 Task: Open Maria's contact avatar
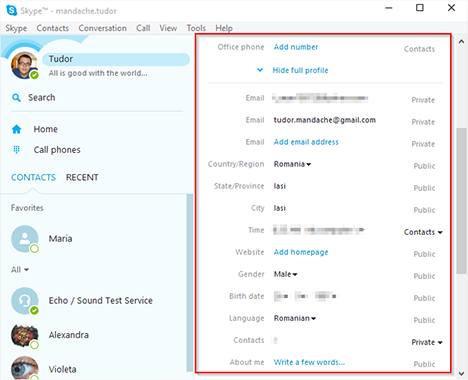point(25,239)
